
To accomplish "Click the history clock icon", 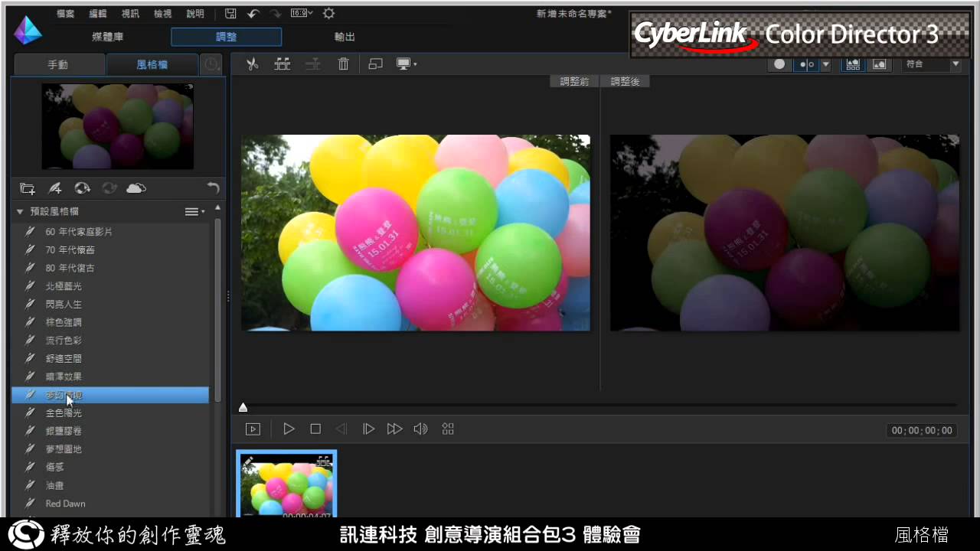I will (x=212, y=64).
